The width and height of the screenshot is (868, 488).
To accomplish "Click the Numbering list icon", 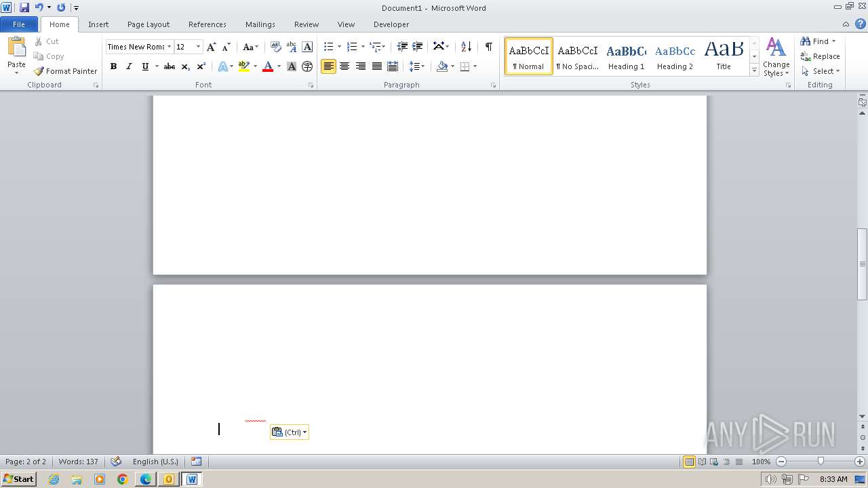I will 352,47.
